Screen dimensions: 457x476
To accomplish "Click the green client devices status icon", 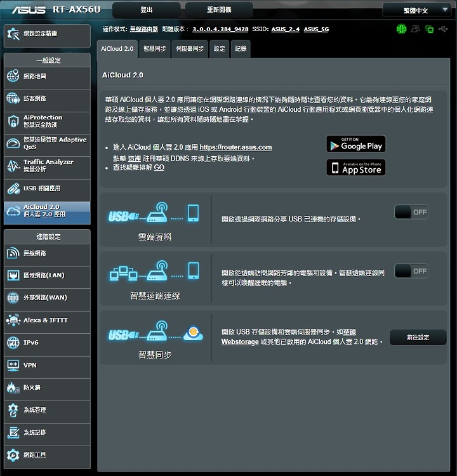I will [x=429, y=29].
